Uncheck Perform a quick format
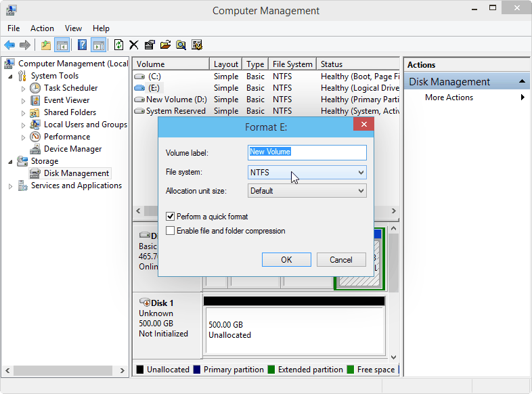 coord(171,217)
